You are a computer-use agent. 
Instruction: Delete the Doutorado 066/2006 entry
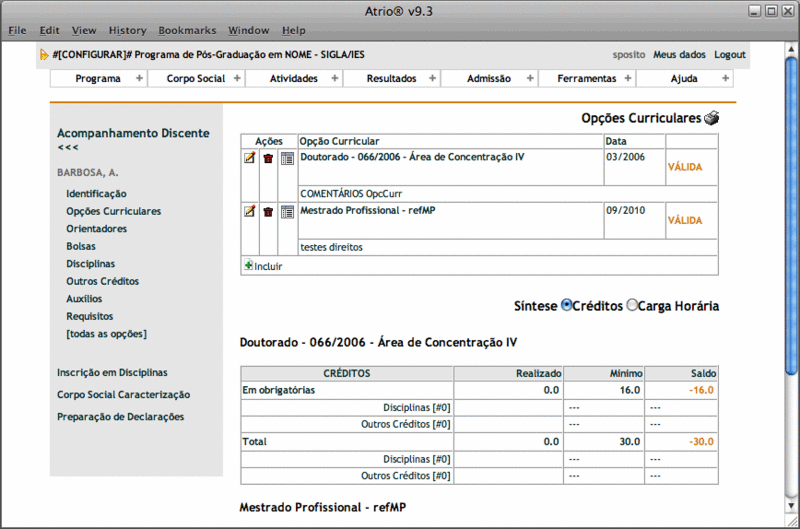click(268, 158)
